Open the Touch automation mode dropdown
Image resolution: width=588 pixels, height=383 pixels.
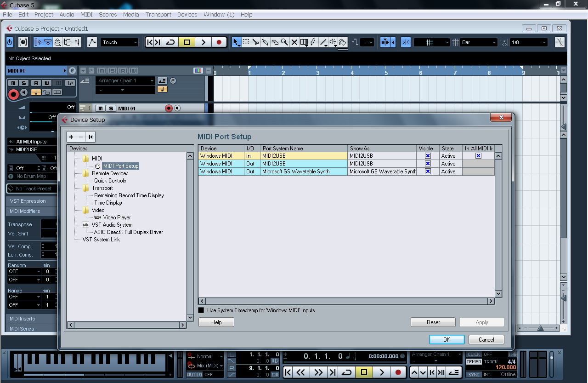click(119, 42)
